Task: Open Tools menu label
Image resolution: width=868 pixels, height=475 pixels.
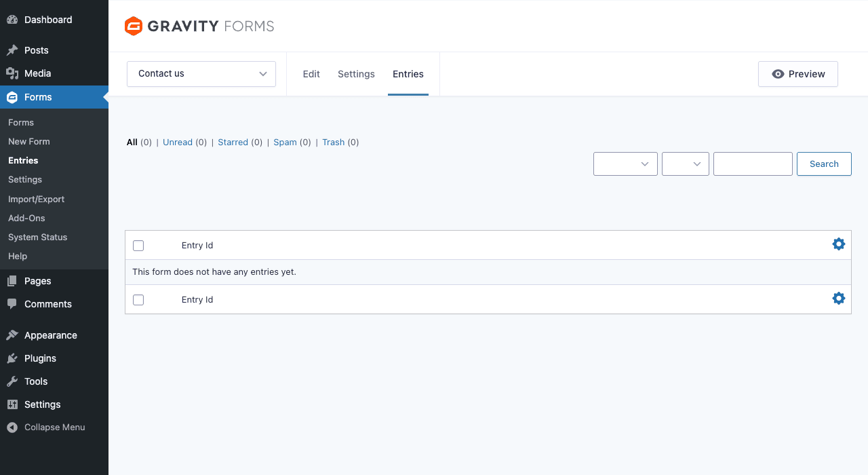Action: tap(36, 381)
